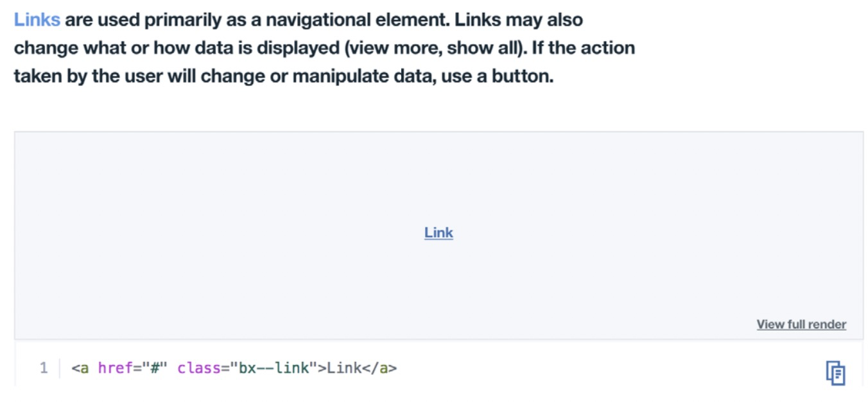
Task: Click the closing </a> tag in code
Action: [x=381, y=368]
